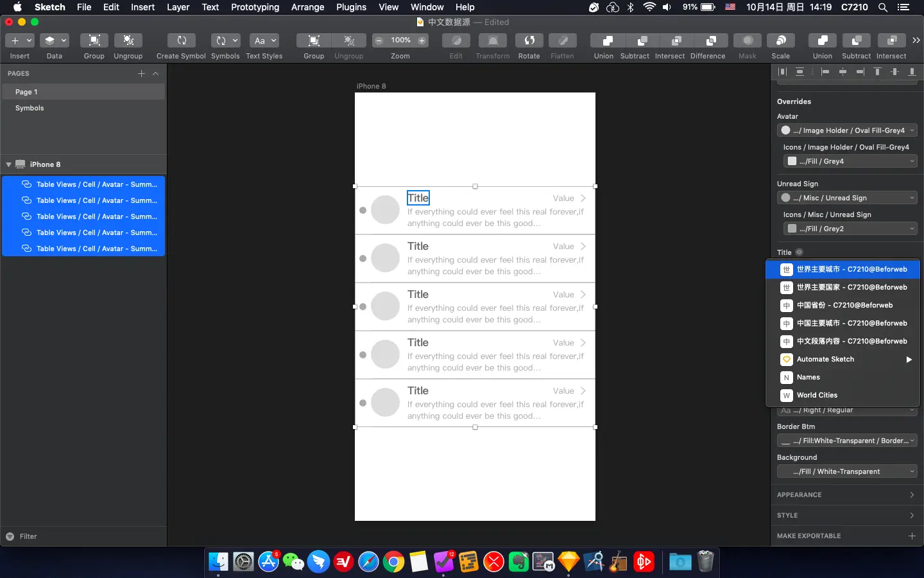
Task: Click the Transform toolbar icon
Action: click(x=493, y=40)
